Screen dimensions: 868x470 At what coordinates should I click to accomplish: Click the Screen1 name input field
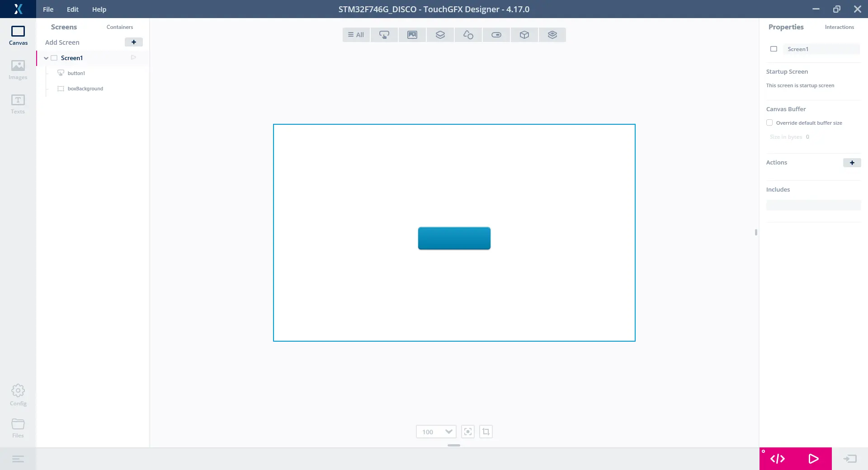tap(821, 49)
